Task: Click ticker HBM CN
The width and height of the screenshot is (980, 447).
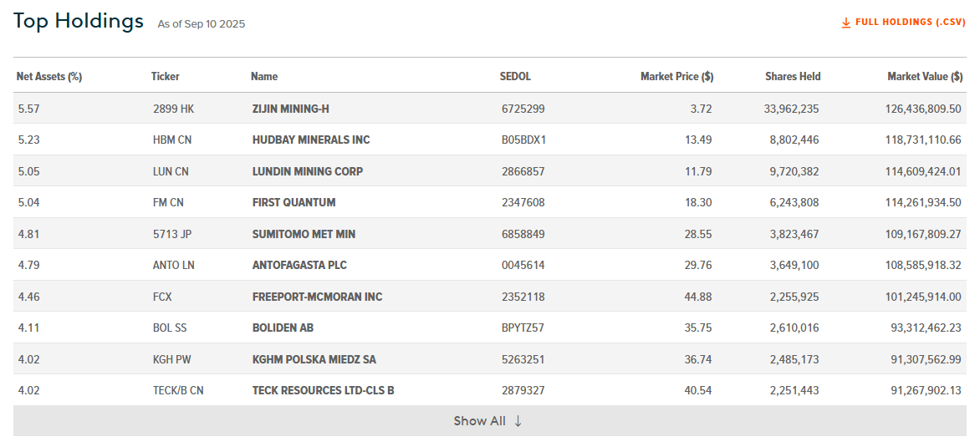Action: click(x=172, y=140)
